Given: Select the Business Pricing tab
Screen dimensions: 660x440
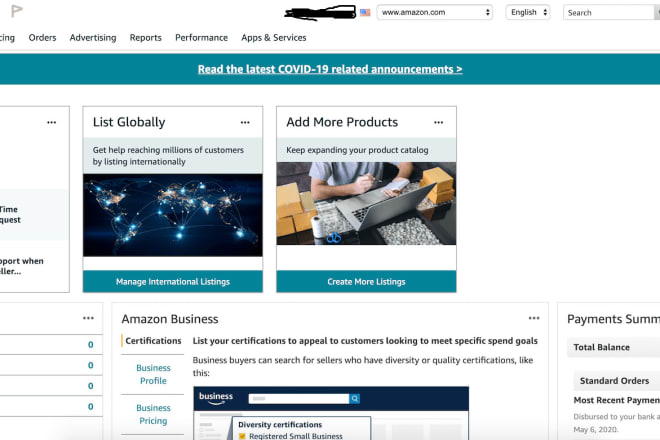Looking at the screenshot, I should coord(153,414).
